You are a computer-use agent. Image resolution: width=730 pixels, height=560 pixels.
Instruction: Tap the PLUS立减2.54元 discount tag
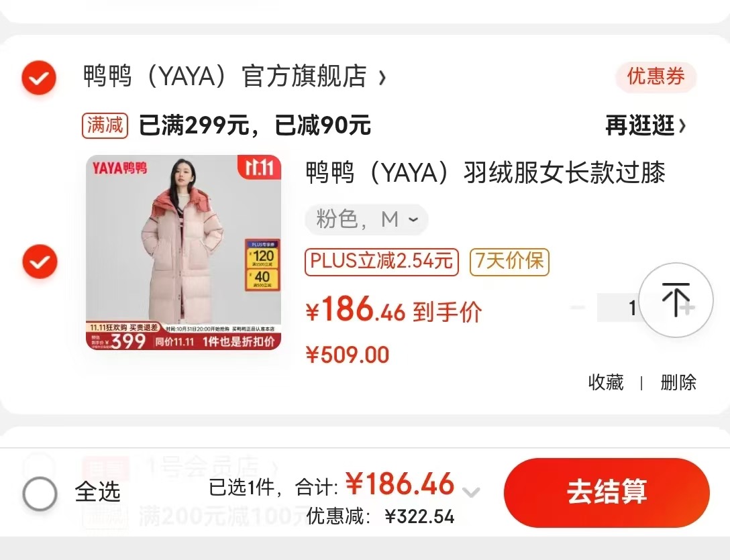(x=382, y=262)
